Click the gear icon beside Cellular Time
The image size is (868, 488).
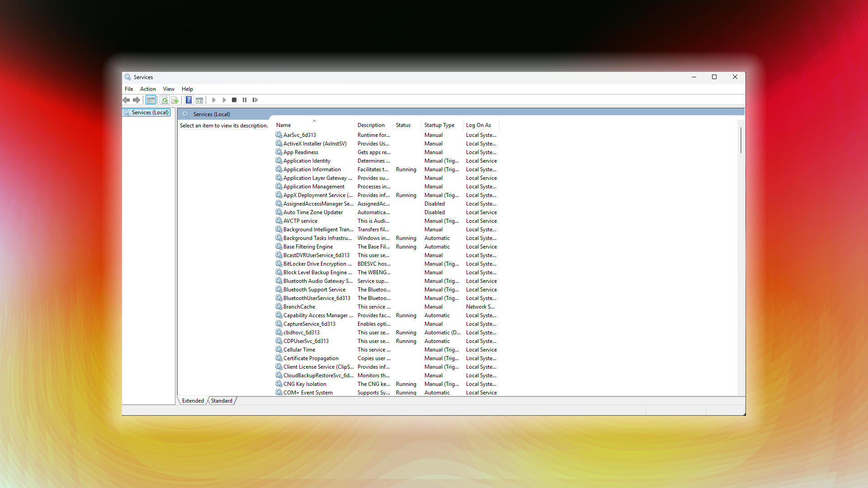tap(279, 349)
